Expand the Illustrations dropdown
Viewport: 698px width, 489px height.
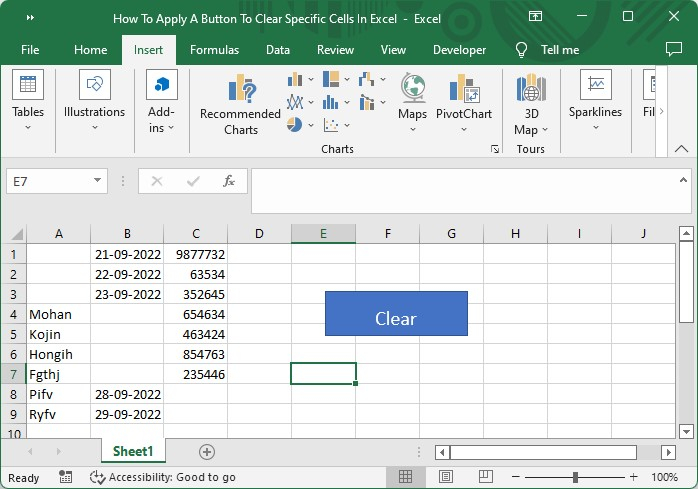[x=94, y=128]
